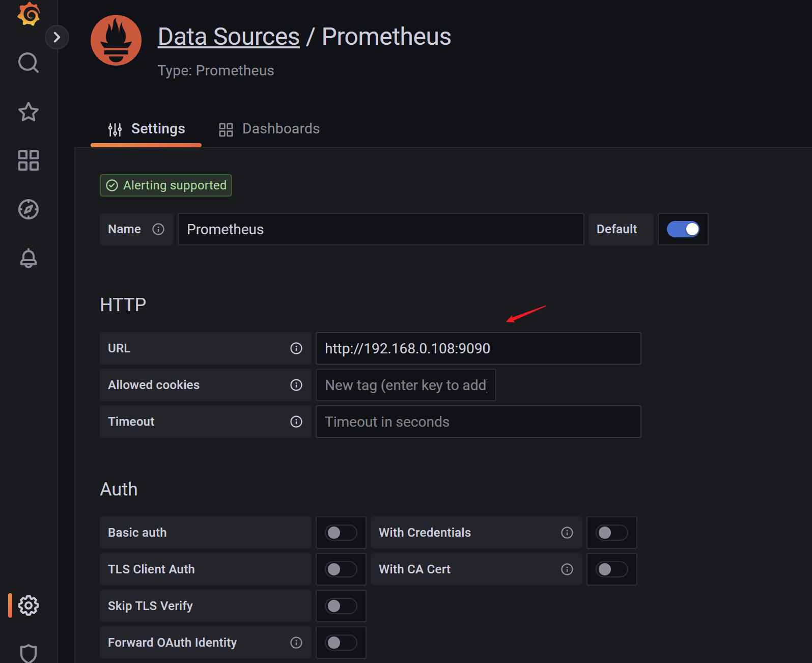812x663 pixels.
Task: Enable the With CA Cert toggle
Action: [612, 569]
